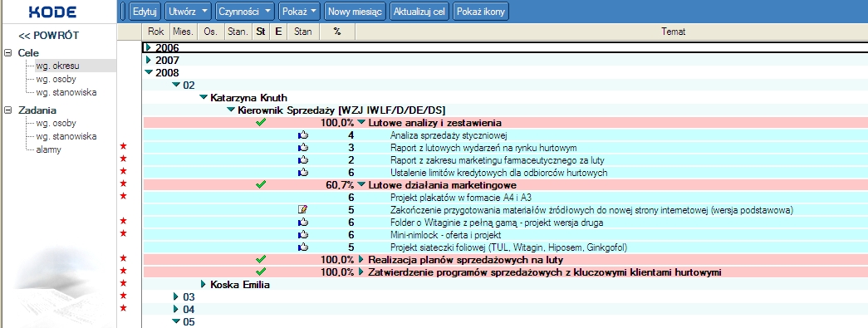This screenshot has width=868, height=328.
Task: Click the Os. column header
Action: [210, 32]
